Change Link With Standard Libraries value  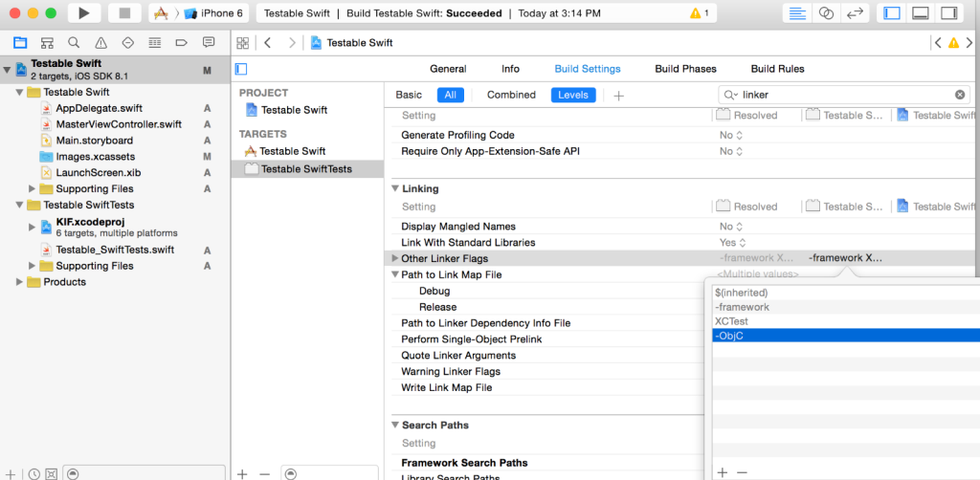pyautogui.click(x=732, y=242)
